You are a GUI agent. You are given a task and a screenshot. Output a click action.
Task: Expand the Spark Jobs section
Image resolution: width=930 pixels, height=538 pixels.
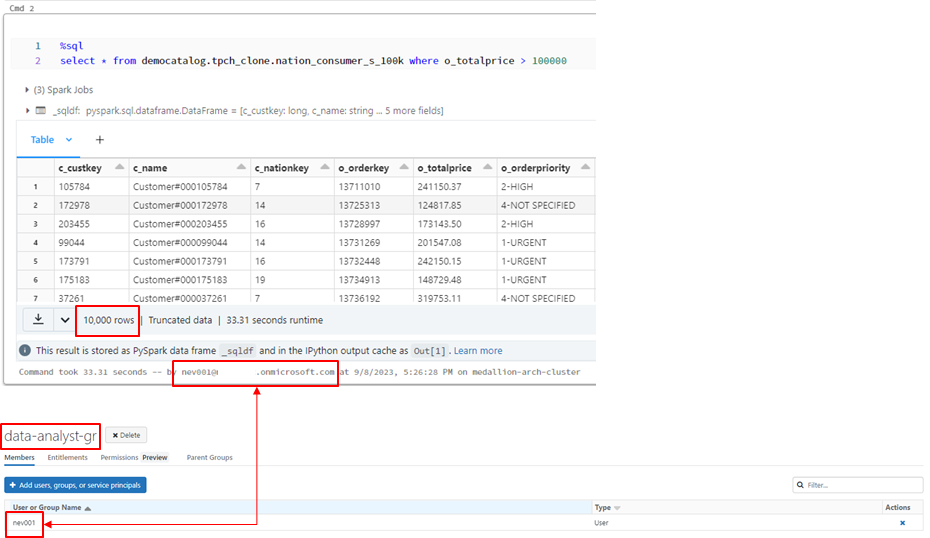[x=27, y=90]
